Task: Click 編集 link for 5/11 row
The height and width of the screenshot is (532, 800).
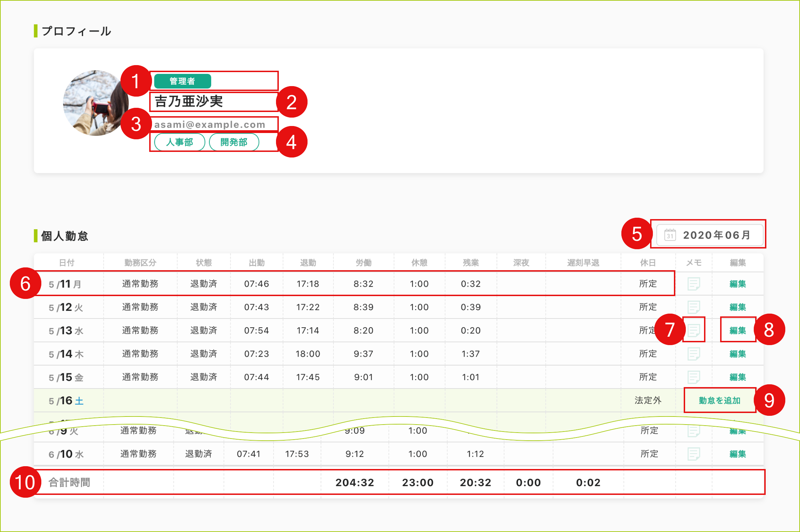Action: click(737, 284)
